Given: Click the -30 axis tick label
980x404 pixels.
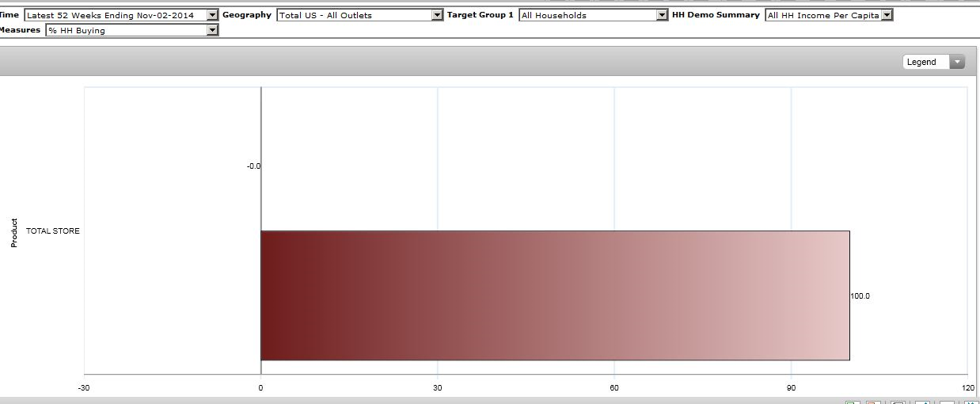Looking at the screenshot, I should click(84, 387).
